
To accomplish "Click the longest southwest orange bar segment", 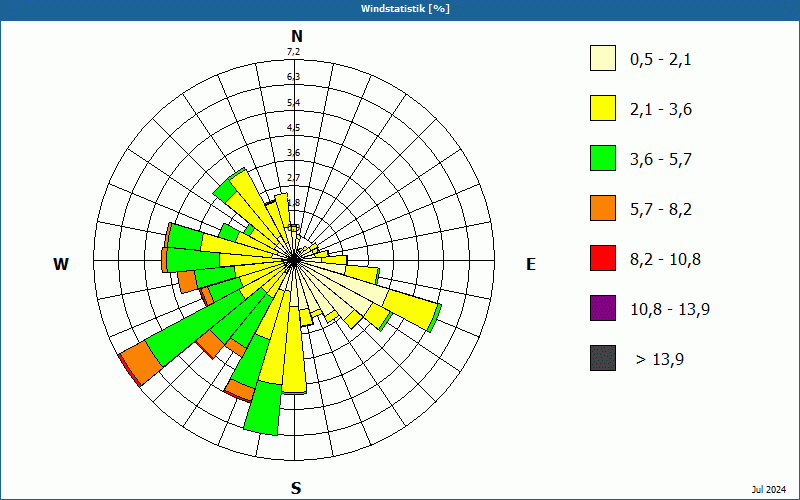I will [141, 363].
